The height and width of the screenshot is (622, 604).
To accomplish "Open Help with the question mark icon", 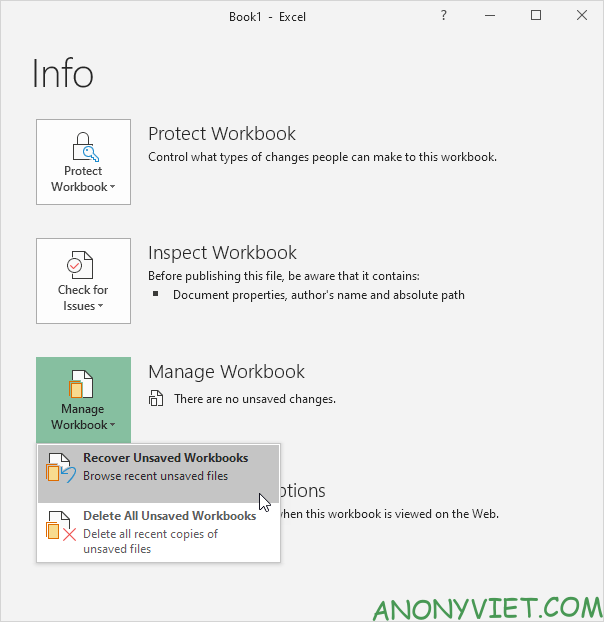I will pyautogui.click(x=444, y=16).
